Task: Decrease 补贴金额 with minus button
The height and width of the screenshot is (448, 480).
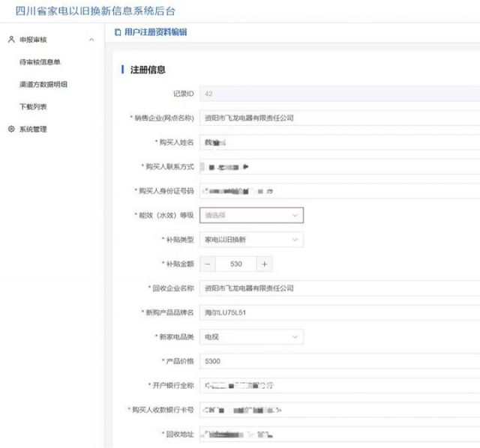Action: 208,264
